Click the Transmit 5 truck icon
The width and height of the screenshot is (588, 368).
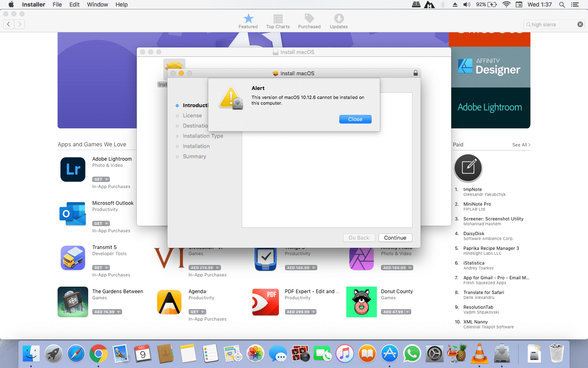73,258
